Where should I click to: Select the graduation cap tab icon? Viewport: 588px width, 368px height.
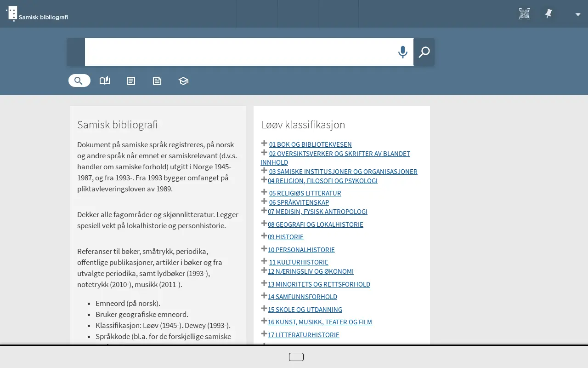(x=183, y=81)
